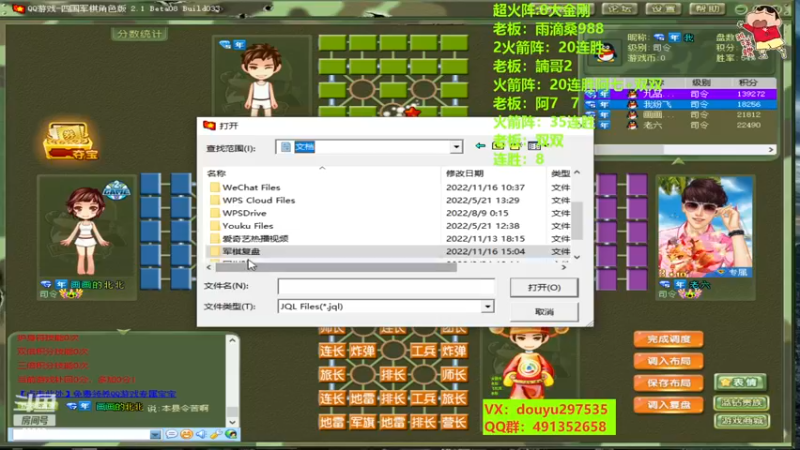Click the 表情 emotes button

click(x=740, y=382)
